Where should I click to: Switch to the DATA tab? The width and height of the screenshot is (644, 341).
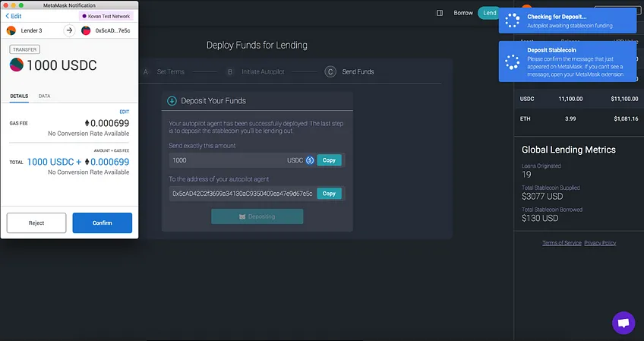click(44, 96)
